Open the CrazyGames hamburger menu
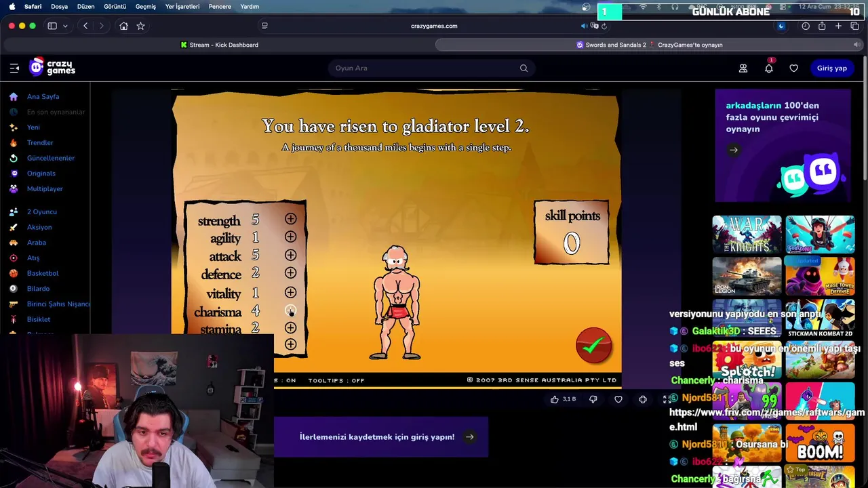The width and height of the screenshot is (868, 488). pyautogui.click(x=14, y=68)
